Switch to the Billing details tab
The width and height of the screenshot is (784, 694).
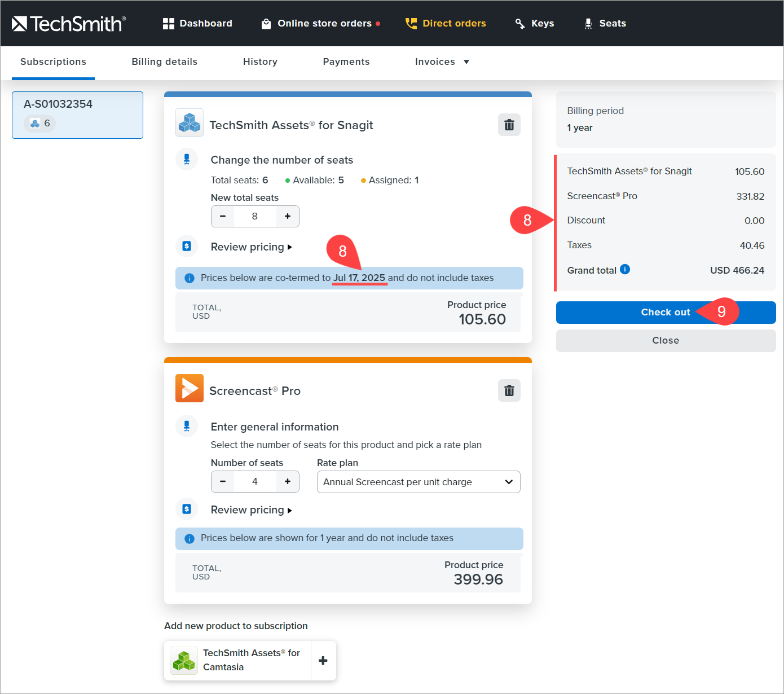164,62
